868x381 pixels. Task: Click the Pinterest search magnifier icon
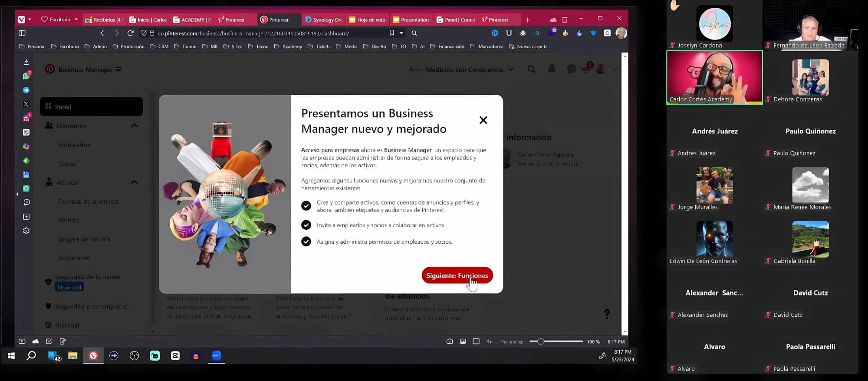[531, 69]
